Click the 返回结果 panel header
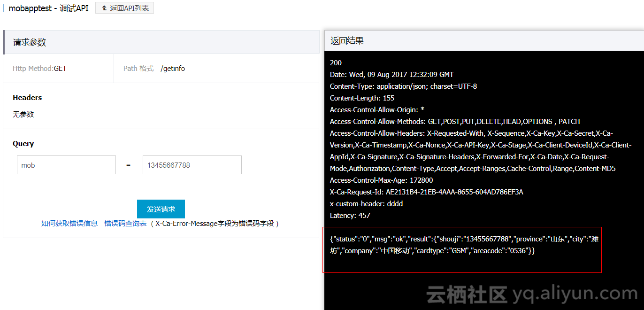 (484, 41)
